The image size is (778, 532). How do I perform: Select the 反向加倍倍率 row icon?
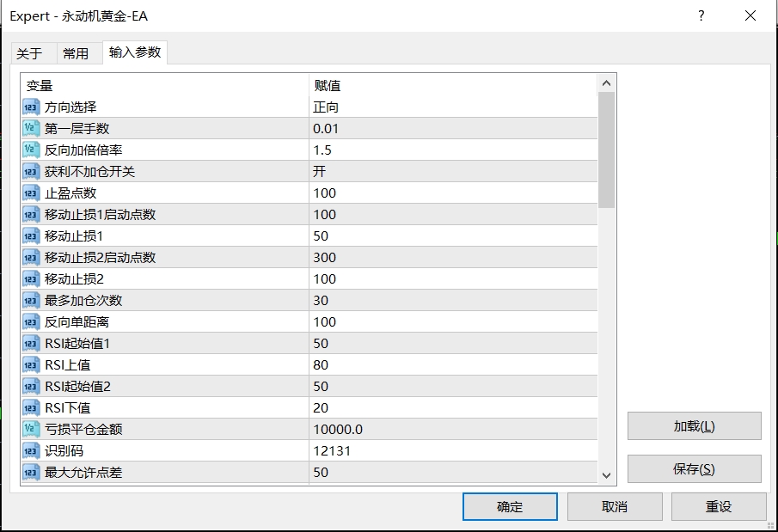pyautogui.click(x=31, y=150)
